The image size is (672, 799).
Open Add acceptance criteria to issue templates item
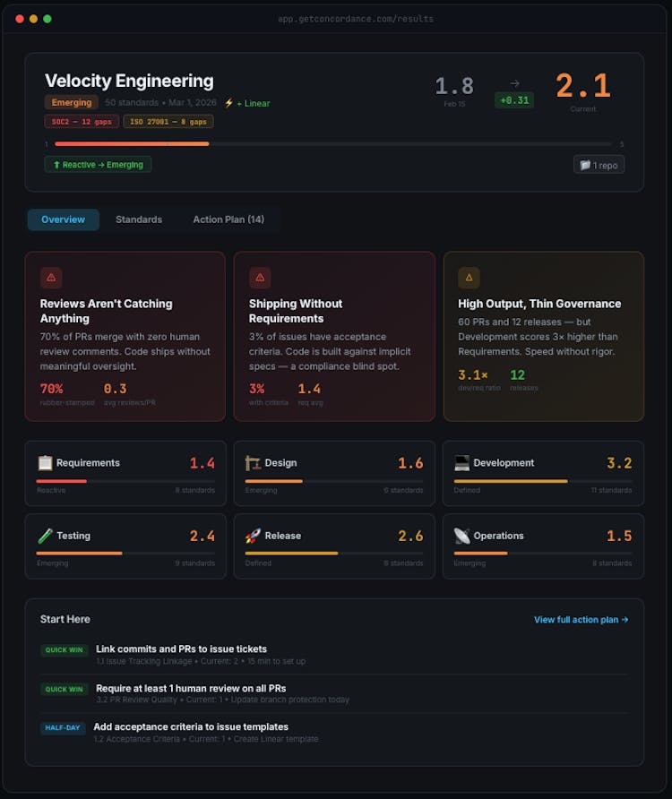(x=190, y=726)
